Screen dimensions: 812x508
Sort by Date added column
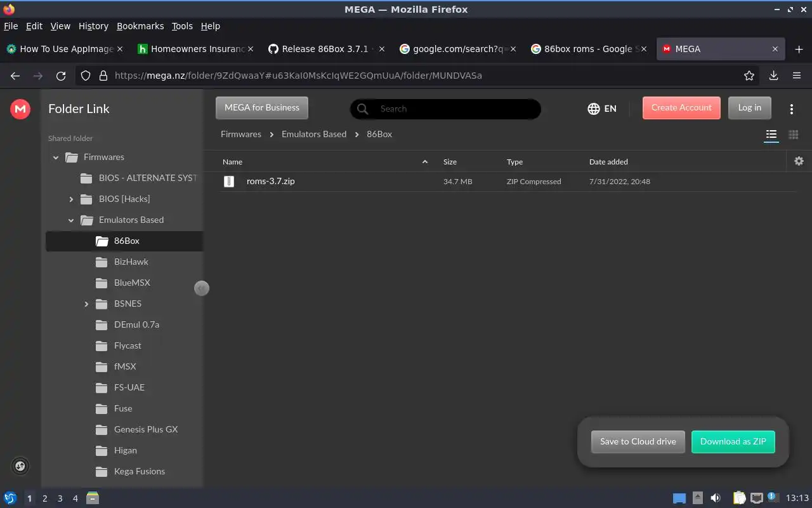608,162
